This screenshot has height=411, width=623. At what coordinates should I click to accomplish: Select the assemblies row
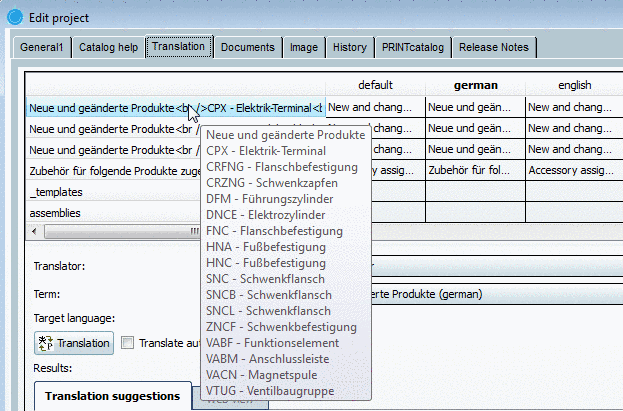tap(114, 213)
